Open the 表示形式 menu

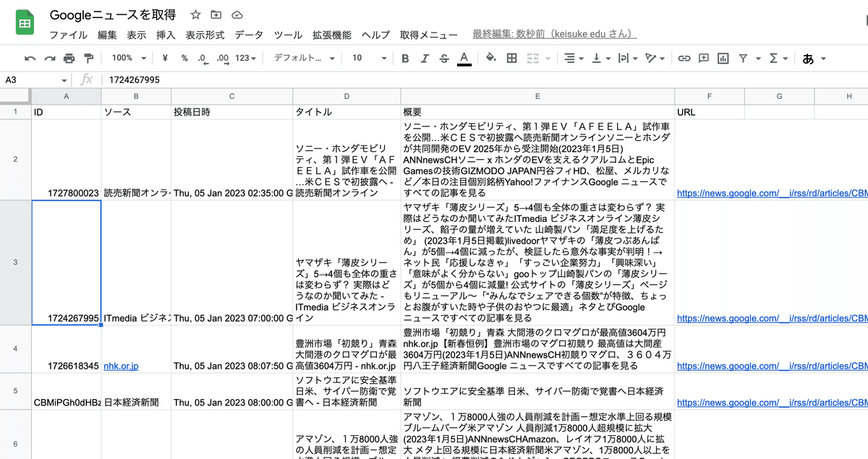[x=205, y=35]
